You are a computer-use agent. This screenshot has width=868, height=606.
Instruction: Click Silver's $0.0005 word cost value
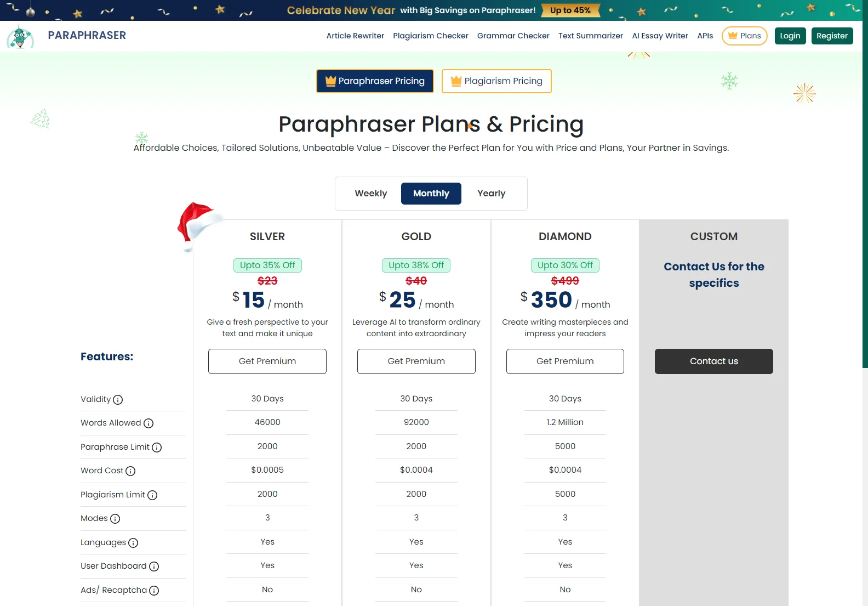pyautogui.click(x=267, y=470)
